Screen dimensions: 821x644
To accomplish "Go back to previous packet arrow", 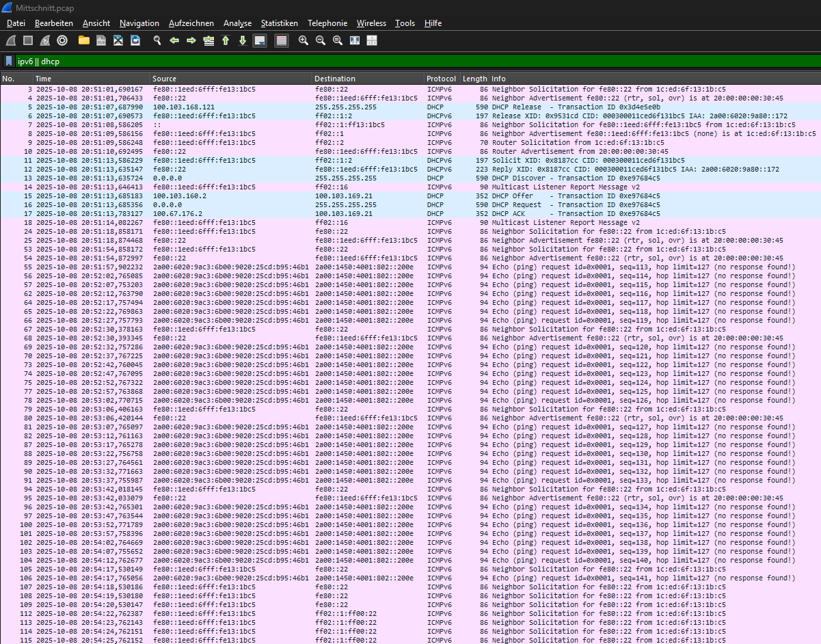I will [x=174, y=40].
